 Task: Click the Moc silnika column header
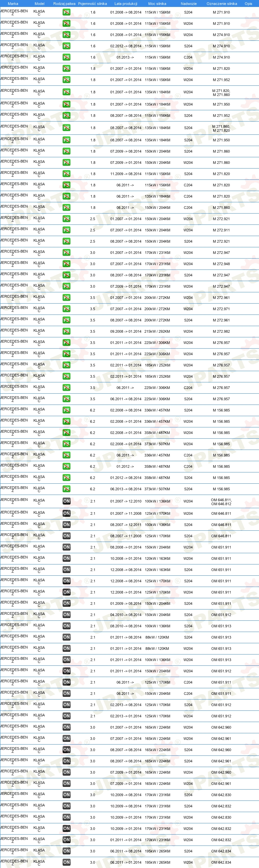[157, 4]
